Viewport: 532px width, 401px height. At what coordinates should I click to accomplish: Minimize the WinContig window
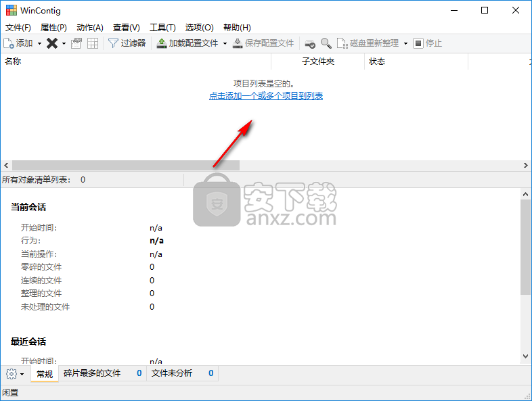(454, 11)
